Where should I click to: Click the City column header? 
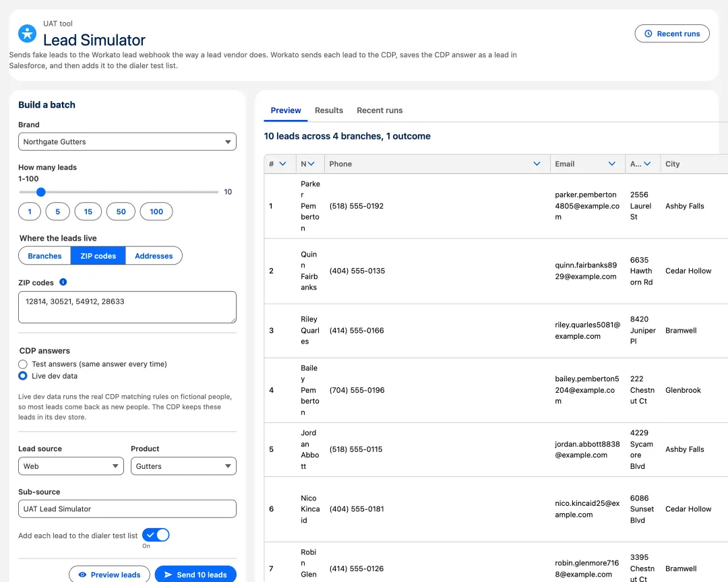(x=694, y=164)
